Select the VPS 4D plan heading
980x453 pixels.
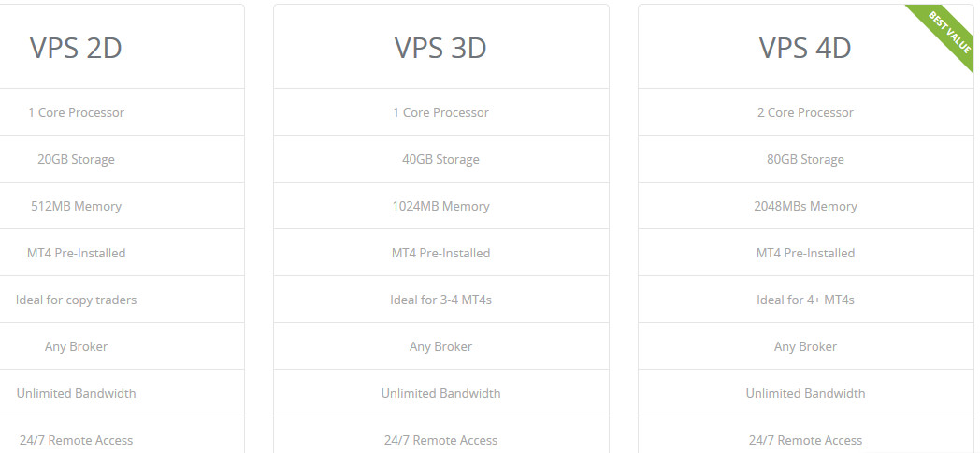point(805,48)
